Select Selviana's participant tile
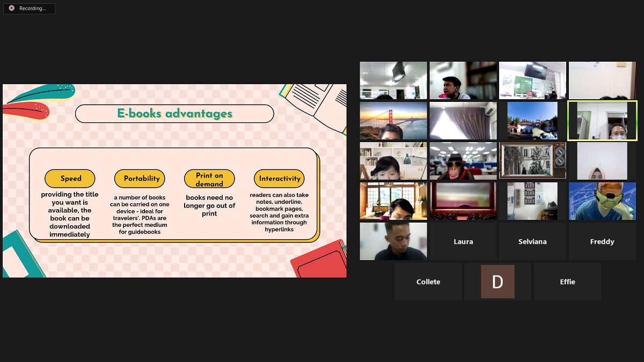This screenshot has height=362, width=644. 532,241
